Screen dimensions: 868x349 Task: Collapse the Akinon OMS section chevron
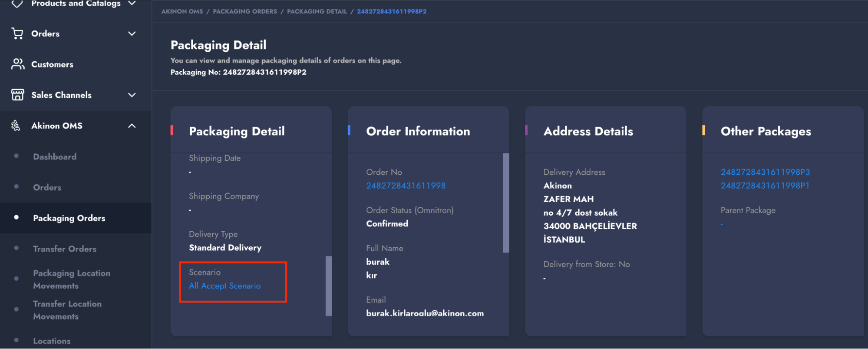pyautogui.click(x=132, y=126)
